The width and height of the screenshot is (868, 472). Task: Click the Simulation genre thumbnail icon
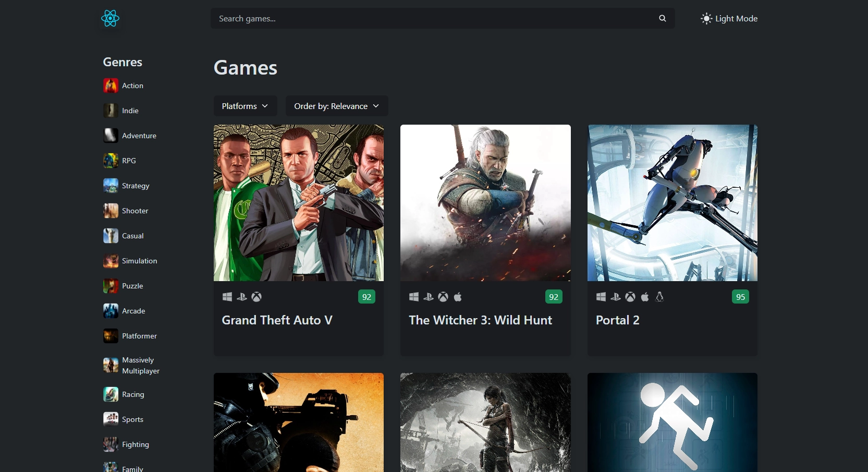click(x=111, y=261)
